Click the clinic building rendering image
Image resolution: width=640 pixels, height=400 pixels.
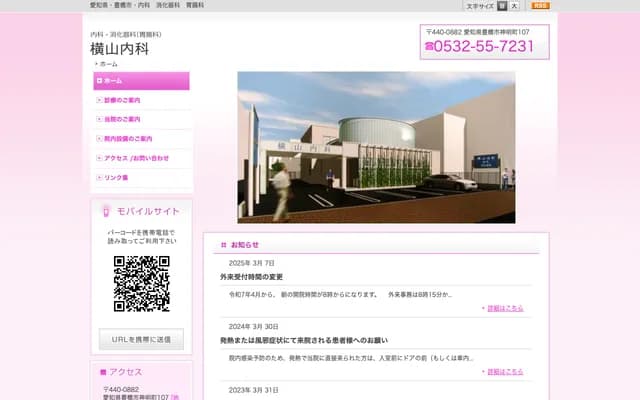click(376, 147)
